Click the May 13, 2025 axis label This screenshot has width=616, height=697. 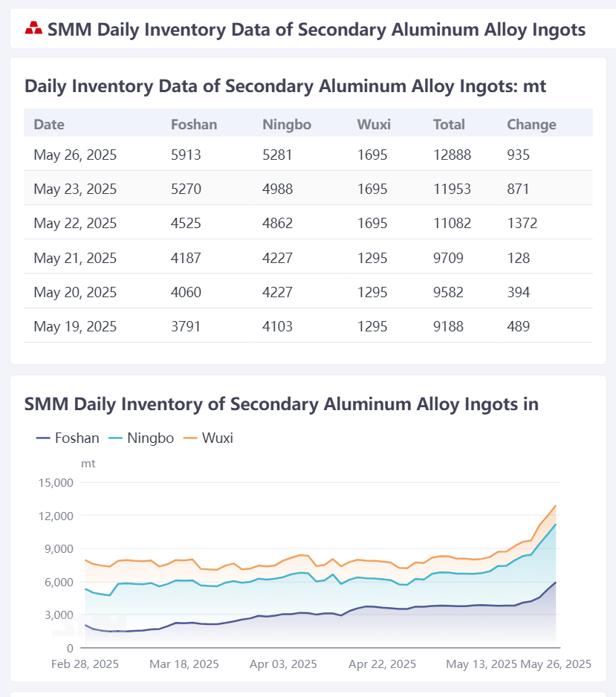pyautogui.click(x=482, y=664)
